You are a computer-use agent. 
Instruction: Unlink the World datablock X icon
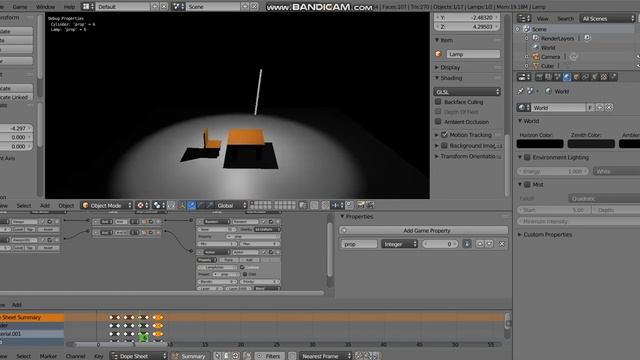[609, 108]
